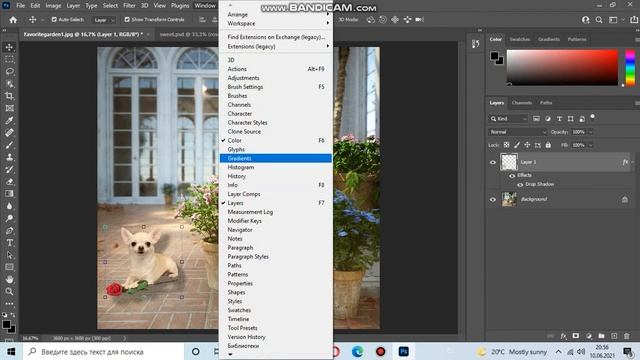Toggle visibility of the Drop Shadow effect

pyautogui.click(x=520, y=184)
